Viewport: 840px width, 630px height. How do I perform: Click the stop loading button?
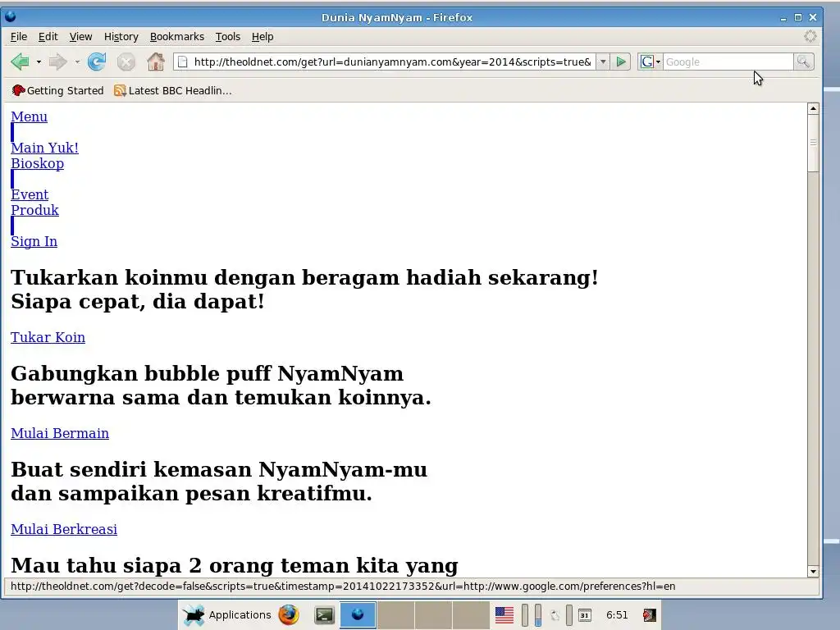tap(126, 62)
